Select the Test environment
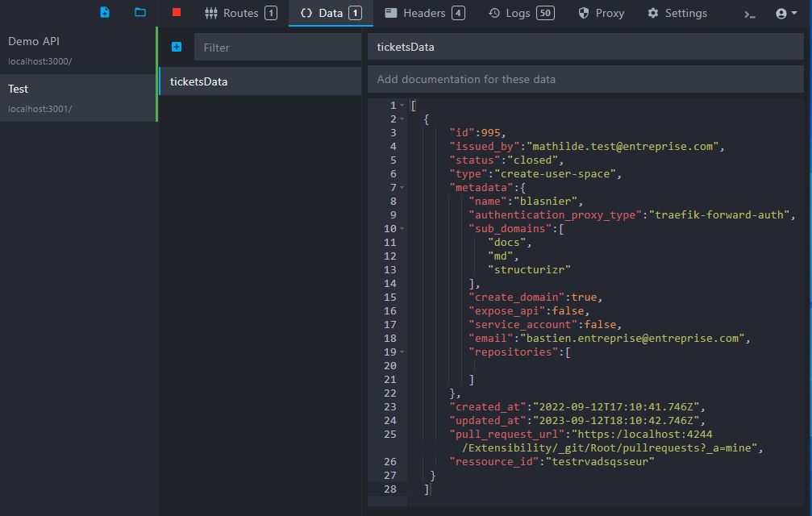The width and height of the screenshot is (812, 516). [78, 98]
